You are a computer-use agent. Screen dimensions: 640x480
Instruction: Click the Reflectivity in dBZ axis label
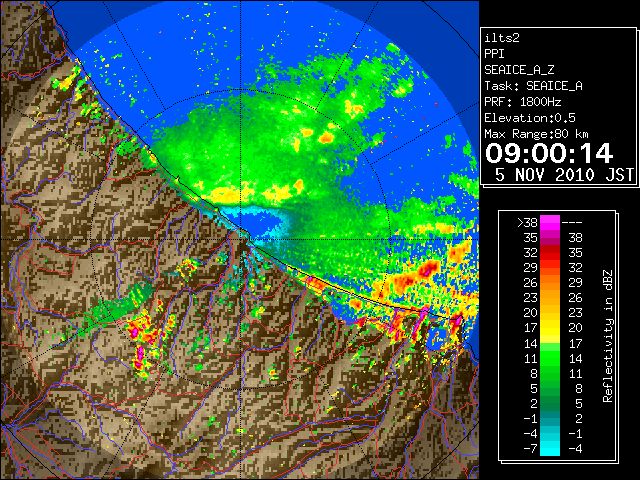608,336
